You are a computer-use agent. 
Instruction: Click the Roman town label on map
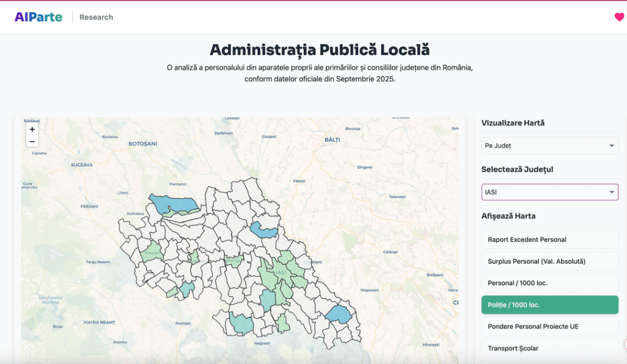tap(182, 323)
